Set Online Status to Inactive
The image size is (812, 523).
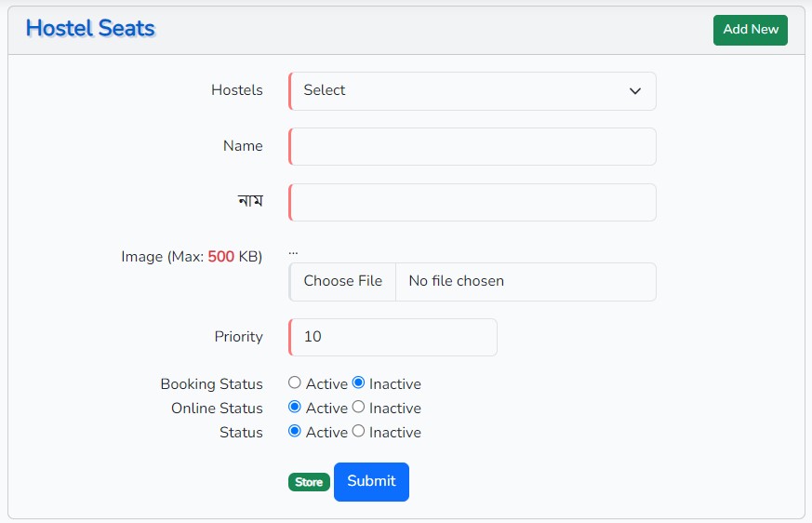(358, 407)
